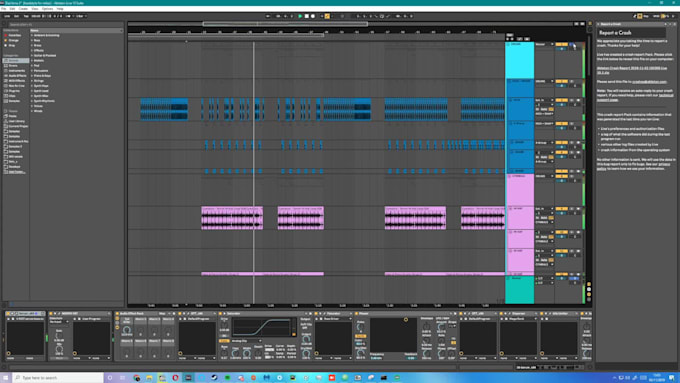
Task: Select Samples category in browser
Action: tap(14, 101)
